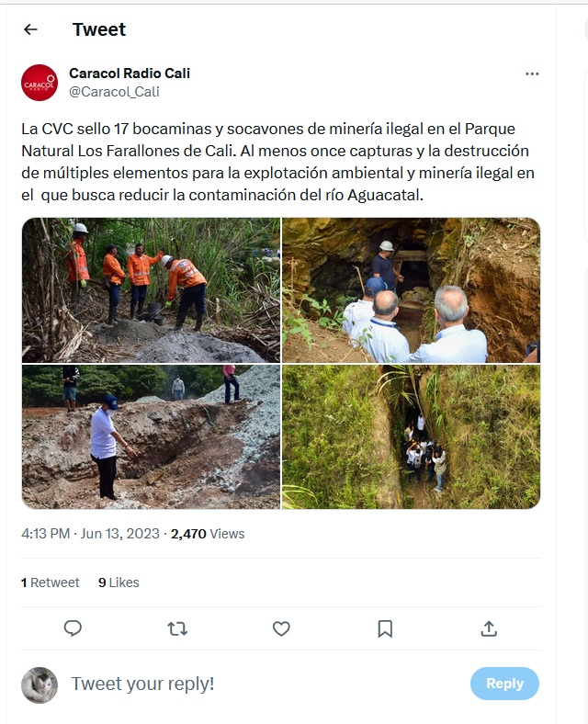This screenshot has width=588, height=724.
Task: Click the cat avatar beside reply box
Action: coord(40,685)
